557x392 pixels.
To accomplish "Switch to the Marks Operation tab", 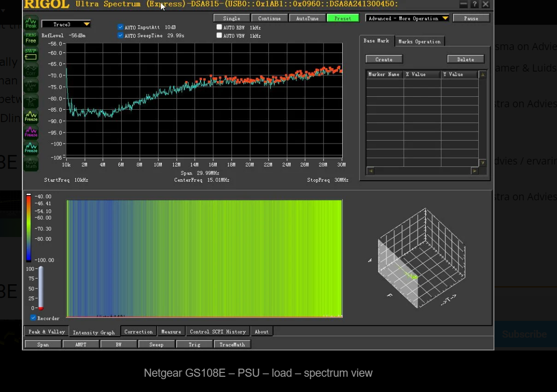I will pyautogui.click(x=420, y=41).
